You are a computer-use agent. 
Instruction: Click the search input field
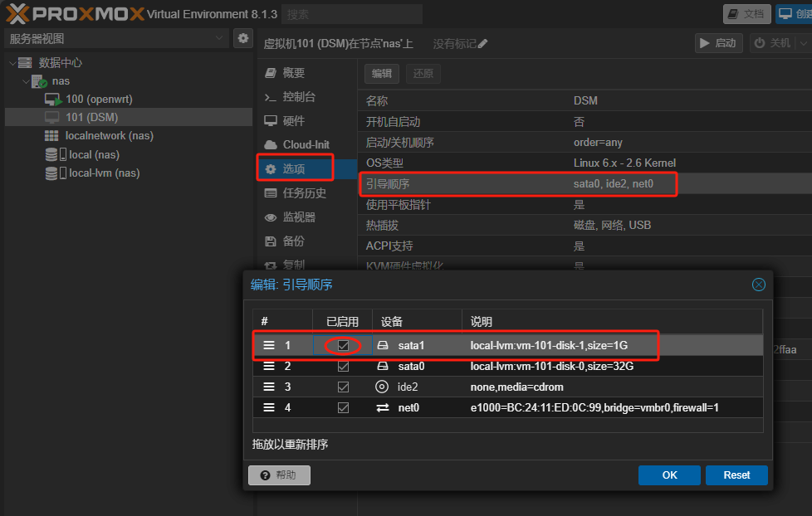[352, 14]
